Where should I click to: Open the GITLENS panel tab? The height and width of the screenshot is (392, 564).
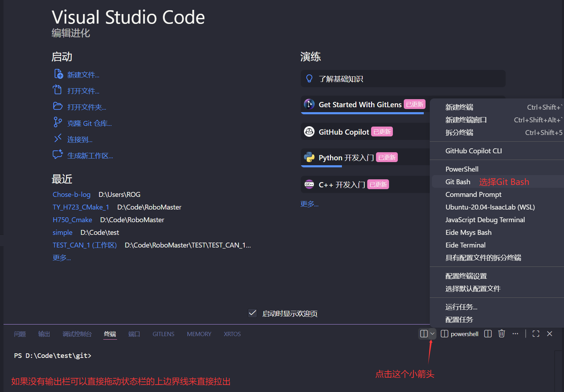(x=163, y=334)
